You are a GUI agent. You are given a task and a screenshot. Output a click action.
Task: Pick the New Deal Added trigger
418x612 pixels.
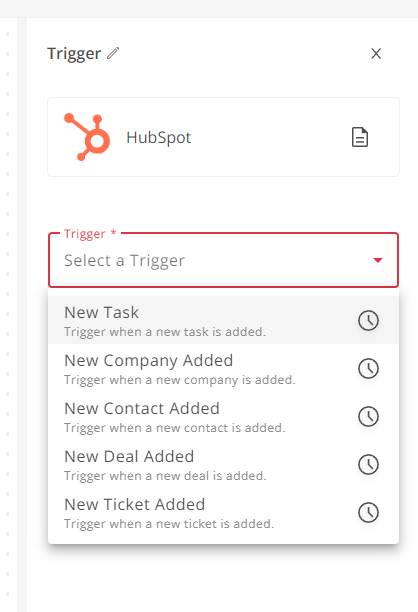(x=223, y=464)
